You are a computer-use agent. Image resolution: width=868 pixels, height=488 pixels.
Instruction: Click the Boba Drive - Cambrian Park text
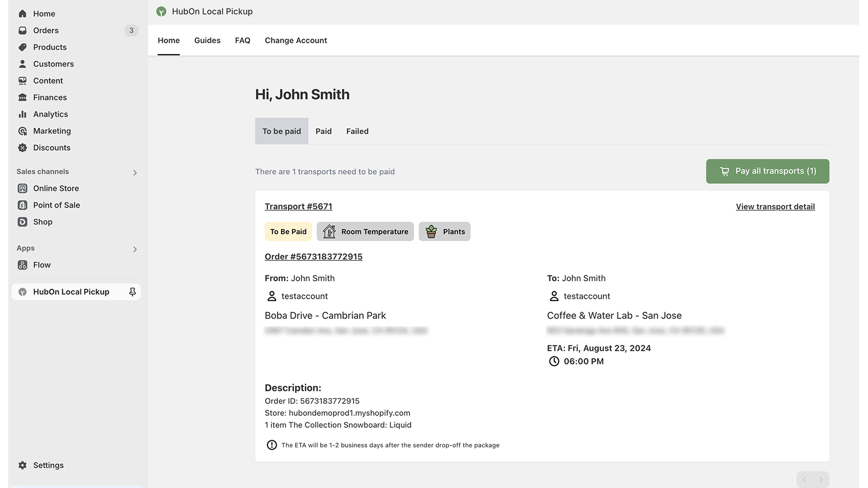point(325,316)
